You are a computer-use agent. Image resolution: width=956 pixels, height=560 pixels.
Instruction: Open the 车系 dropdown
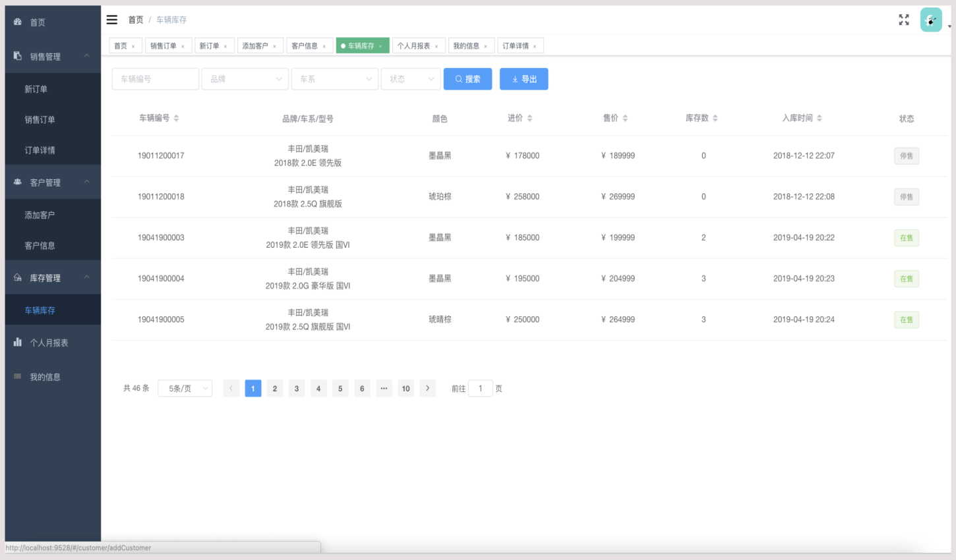tap(335, 79)
